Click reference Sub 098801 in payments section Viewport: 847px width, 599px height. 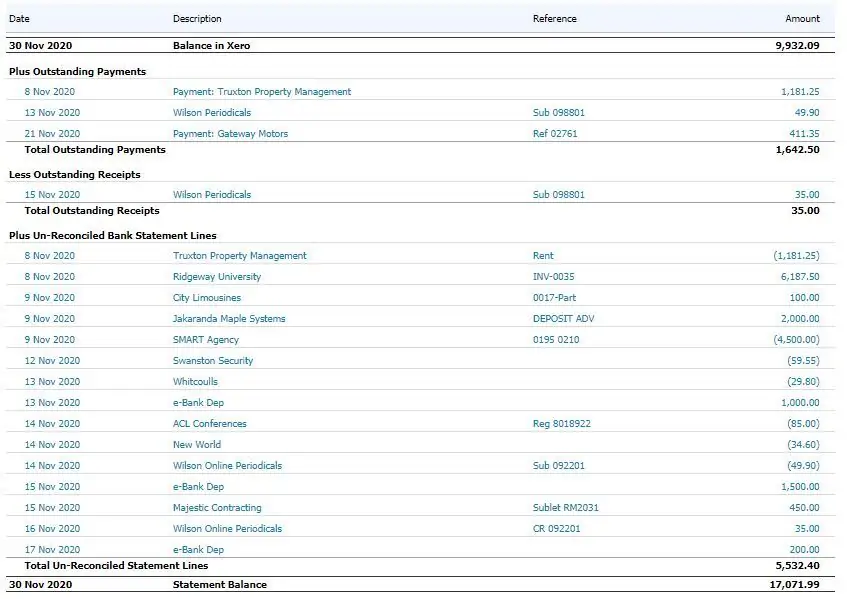click(559, 113)
